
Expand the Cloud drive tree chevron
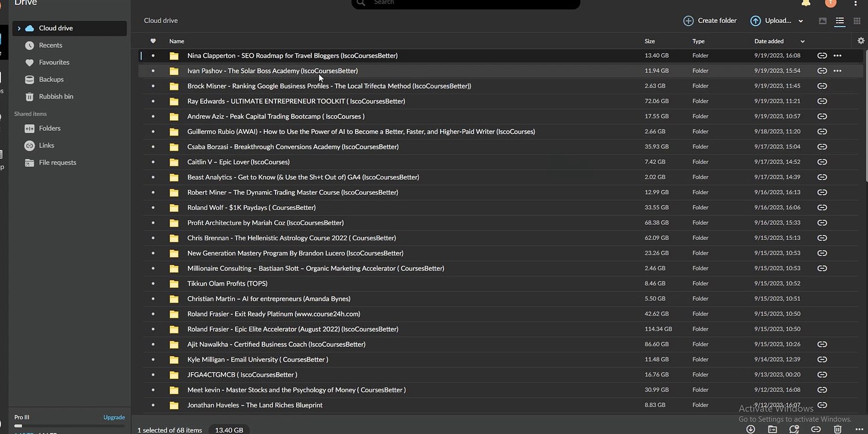[x=19, y=28]
